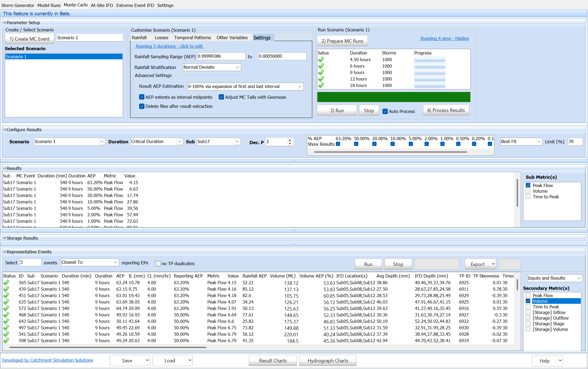
Task: Increment the Dec. P stepper value
Action: 290,140
